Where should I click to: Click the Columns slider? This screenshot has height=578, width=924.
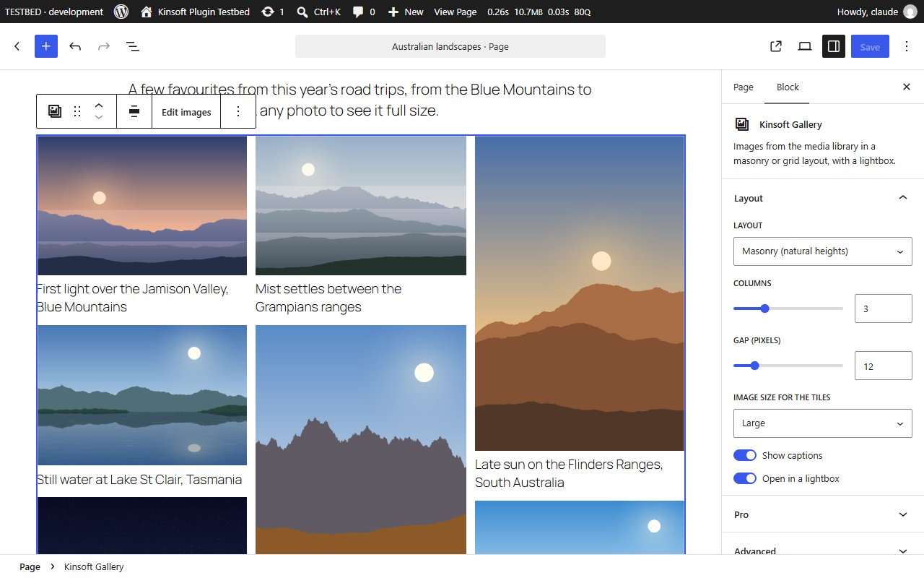click(788, 309)
